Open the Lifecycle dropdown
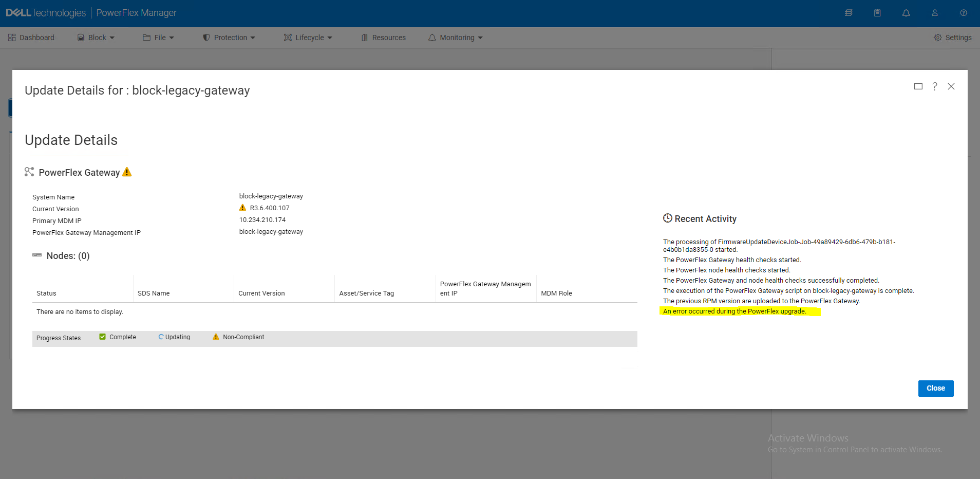This screenshot has width=980, height=479. (x=308, y=37)
